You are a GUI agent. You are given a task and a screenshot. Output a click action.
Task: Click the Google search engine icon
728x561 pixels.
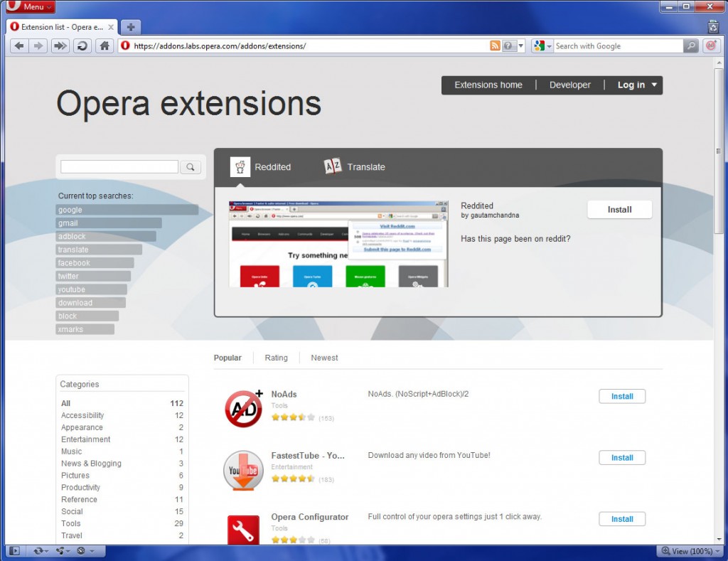[x=539, y=46]
